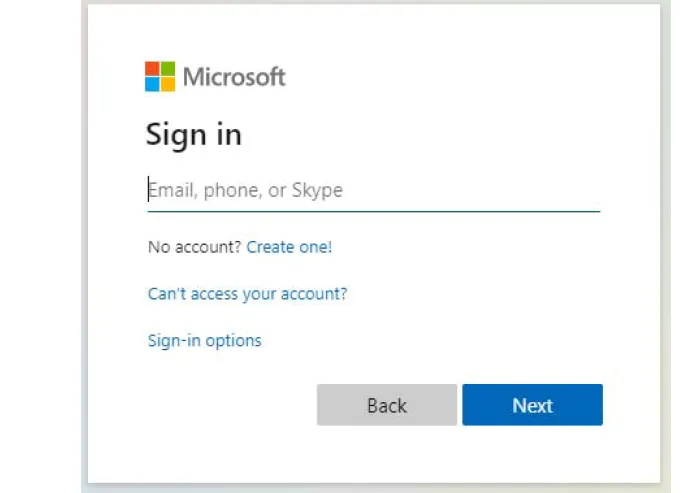Click the Microsoft four-square logo
Screen dimensions: 693x493
pyautogui.click(x=160, y=77)
